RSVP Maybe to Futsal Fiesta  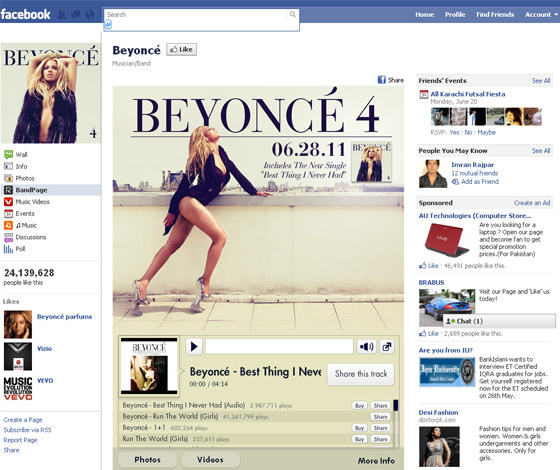tap(486, 132)
